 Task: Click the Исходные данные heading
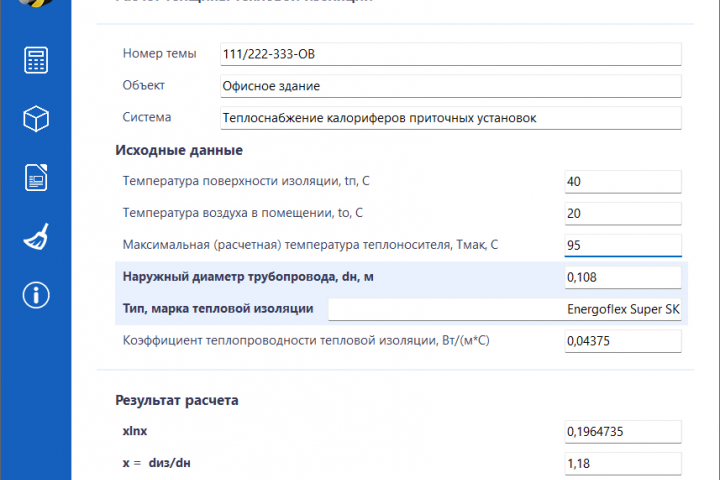coord(179,150)
